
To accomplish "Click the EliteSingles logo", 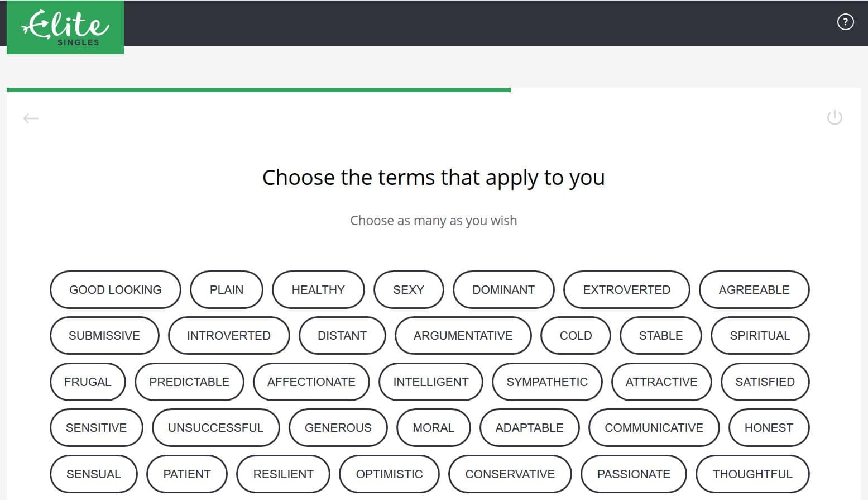I will (65, 27).
